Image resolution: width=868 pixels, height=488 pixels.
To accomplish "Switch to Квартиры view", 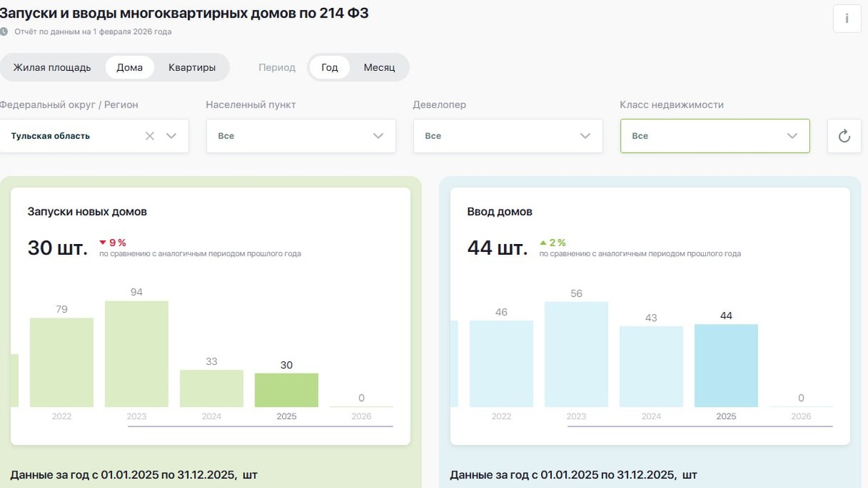I will pos(192,67).
